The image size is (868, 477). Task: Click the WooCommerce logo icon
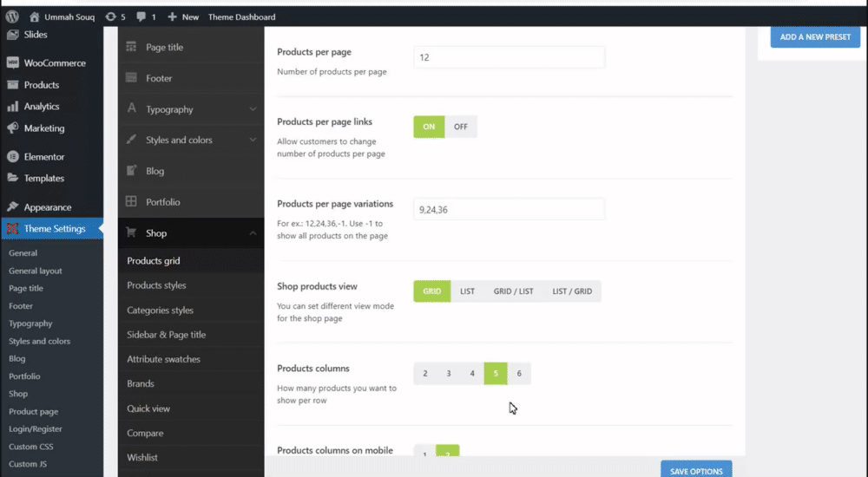12,62
